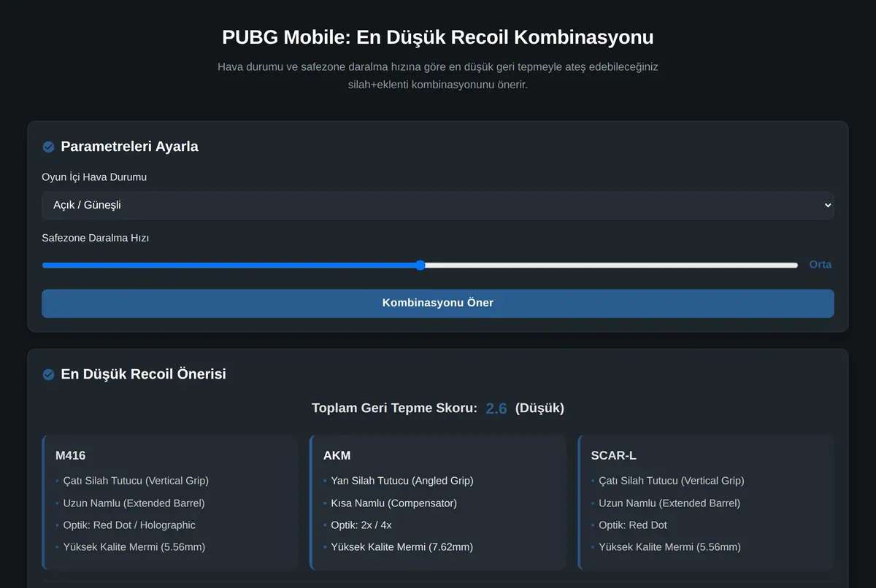Select the AKM card title
Screen dimensions: 876x588
click(337, 455)
